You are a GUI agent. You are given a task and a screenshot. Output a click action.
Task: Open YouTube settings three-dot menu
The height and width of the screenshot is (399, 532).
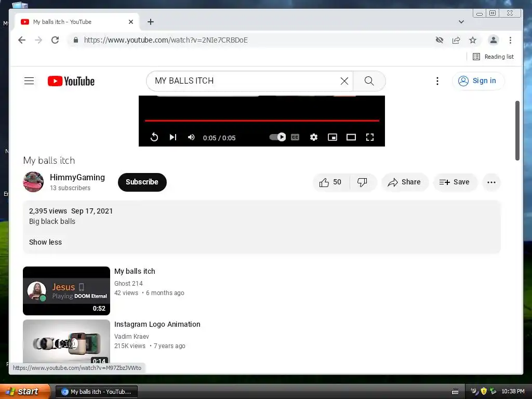click(437, 81)
